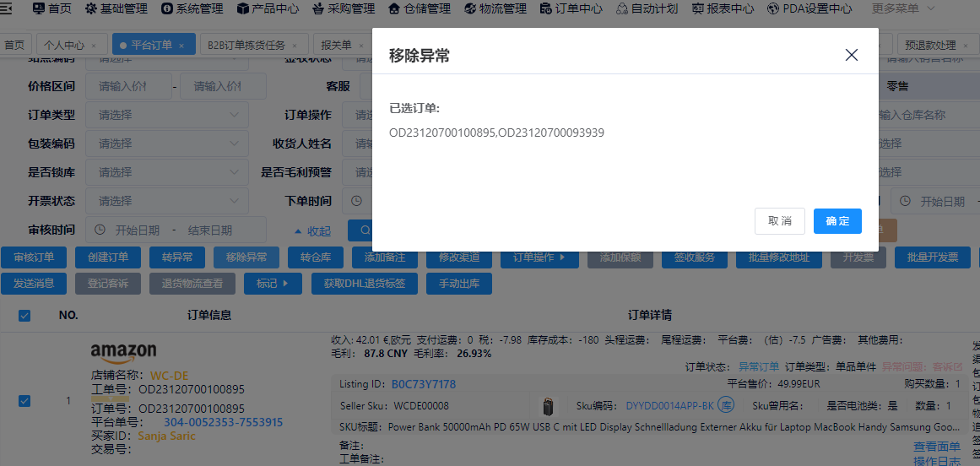Click the 审核订单 button
This screenshot has width=980, height=466.
pyautogui.click(x=35, y=257)
